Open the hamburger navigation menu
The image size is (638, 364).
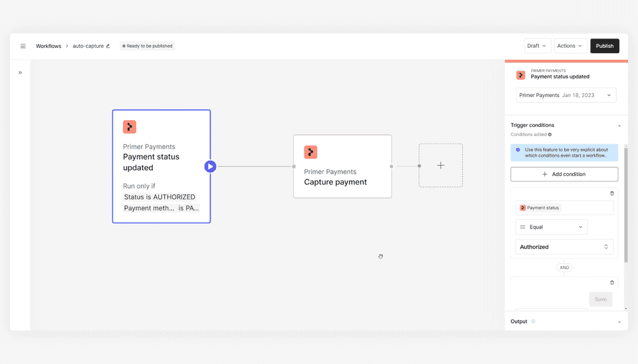[x=23, y=46]
